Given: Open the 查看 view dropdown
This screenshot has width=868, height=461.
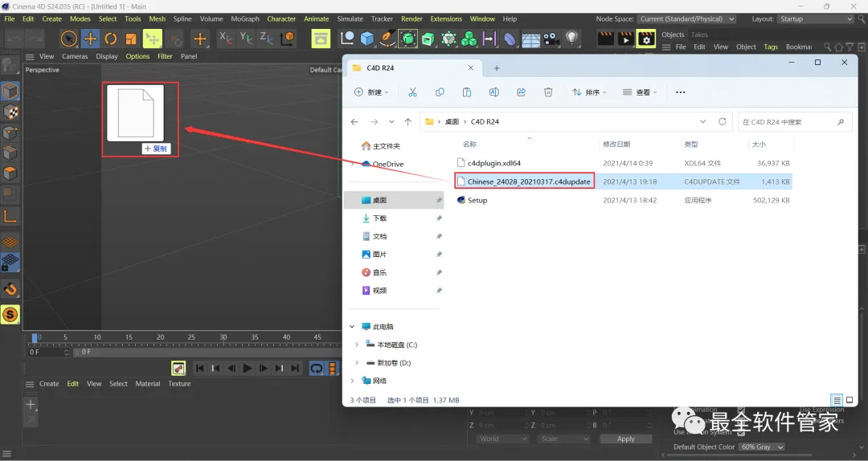Looking at the screenshot, I should tap(640, 92).
